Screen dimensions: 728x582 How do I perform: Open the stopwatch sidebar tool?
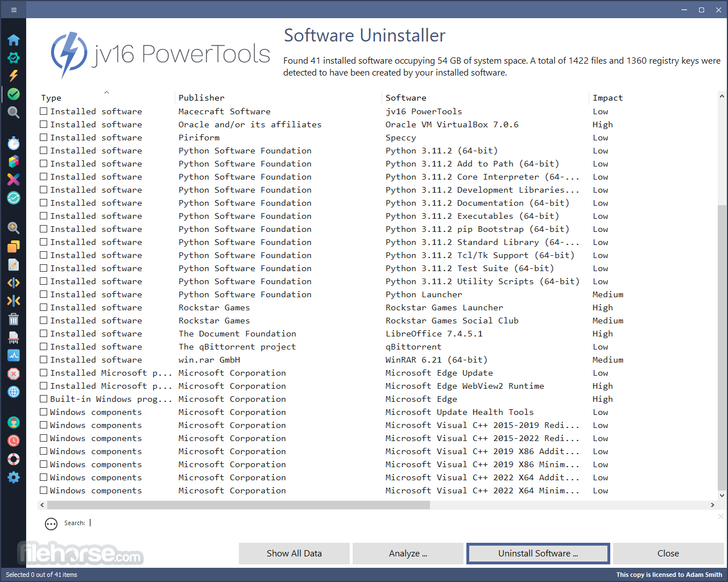pyautogui.click(x=14, y=143)
